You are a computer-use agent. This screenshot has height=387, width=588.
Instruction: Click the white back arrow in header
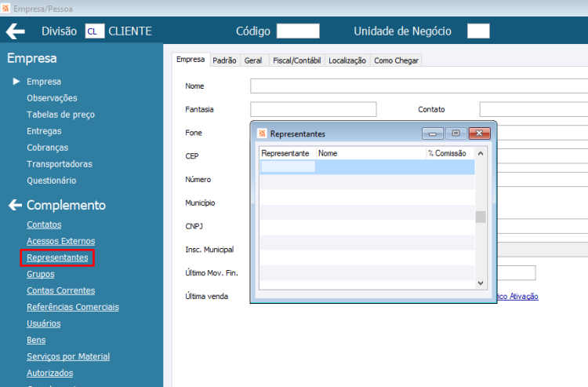pos(16,31)
